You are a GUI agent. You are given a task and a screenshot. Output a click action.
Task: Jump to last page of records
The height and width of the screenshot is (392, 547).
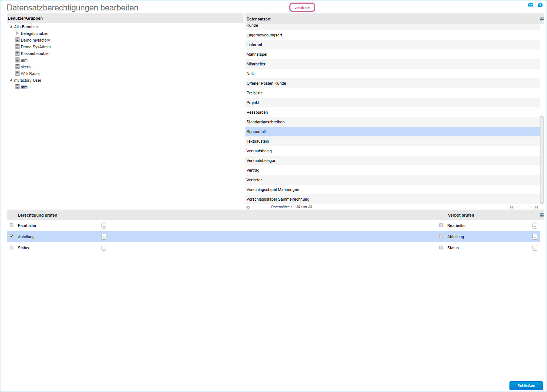tap(537, 207)
